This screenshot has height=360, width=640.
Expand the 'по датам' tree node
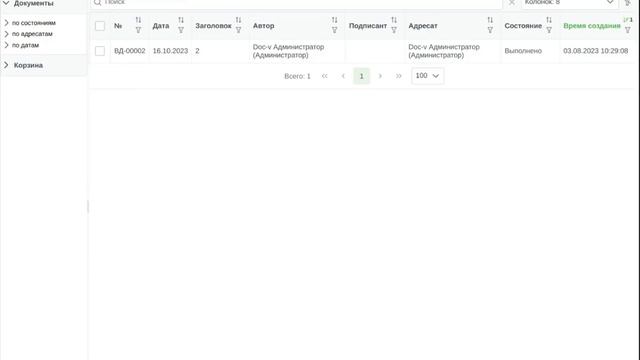click(6, 45)
